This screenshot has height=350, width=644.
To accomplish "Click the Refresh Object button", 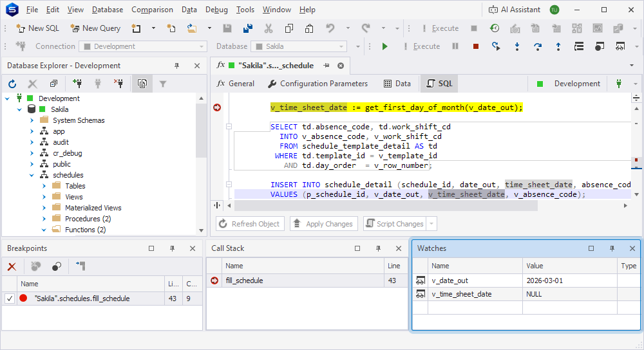I will (x=250, y=224).
